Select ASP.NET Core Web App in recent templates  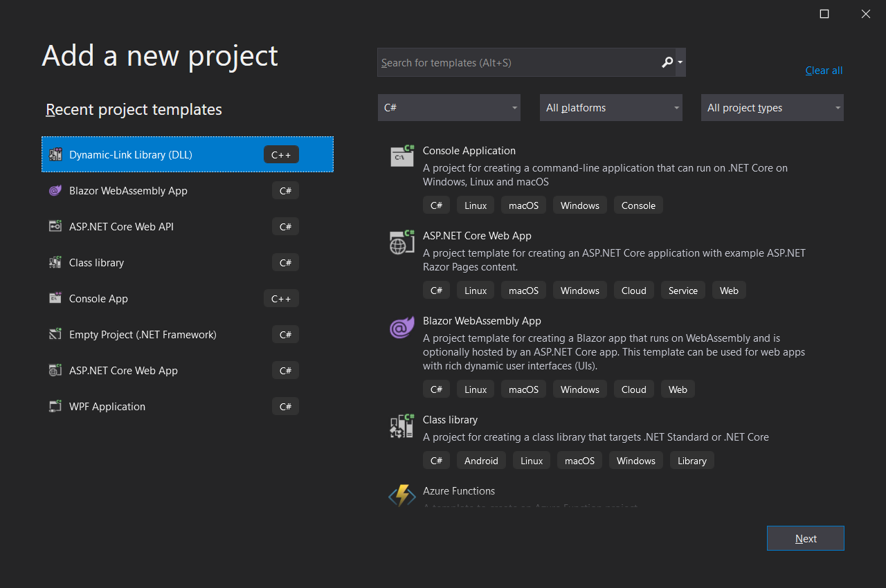188,370
